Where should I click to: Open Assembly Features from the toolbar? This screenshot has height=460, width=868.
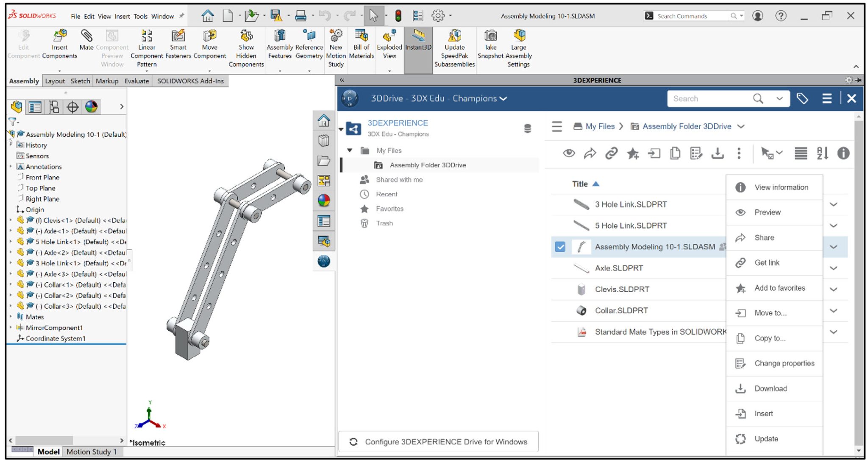coord(279,43)
